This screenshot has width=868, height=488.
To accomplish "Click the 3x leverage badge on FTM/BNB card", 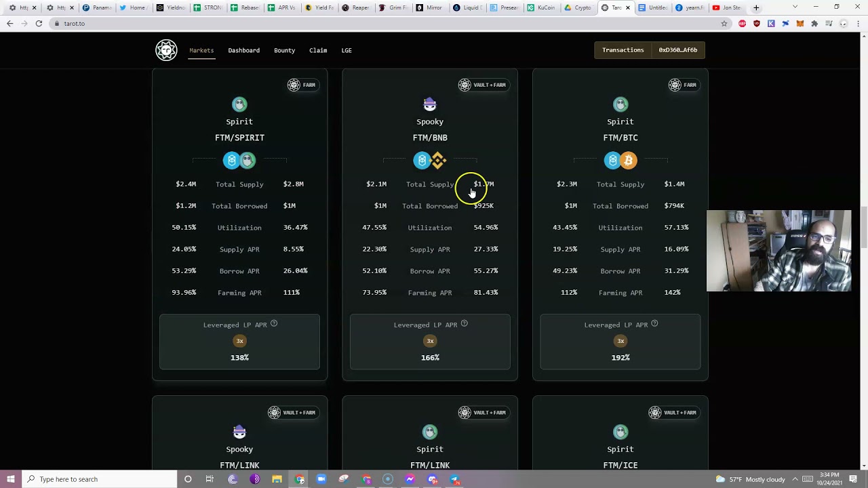I will coord(430,341).
